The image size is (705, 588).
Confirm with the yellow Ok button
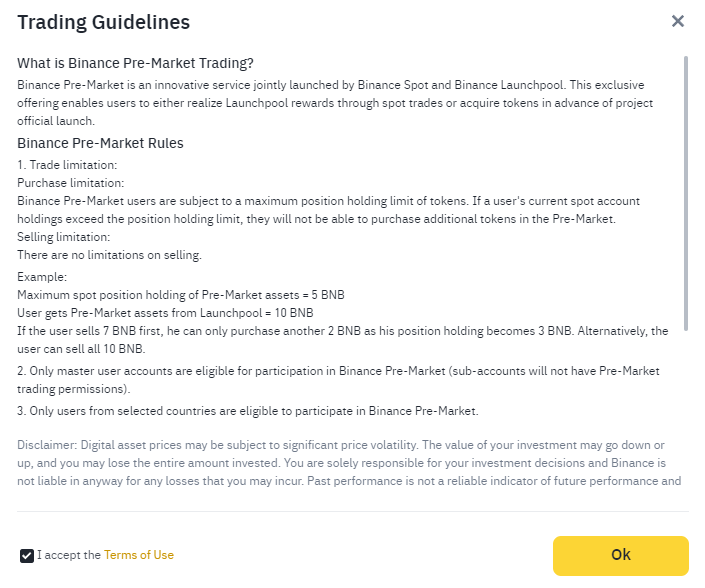click(620, 556)
